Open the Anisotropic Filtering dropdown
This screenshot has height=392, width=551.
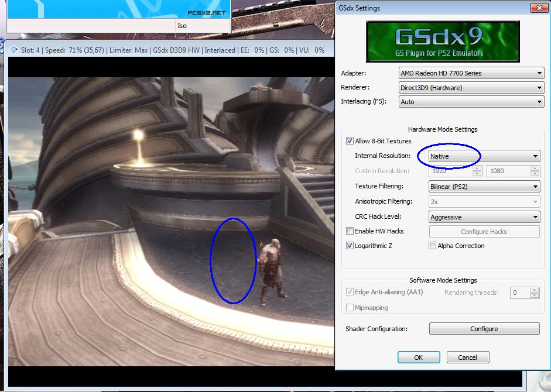(x=484, y=202)
